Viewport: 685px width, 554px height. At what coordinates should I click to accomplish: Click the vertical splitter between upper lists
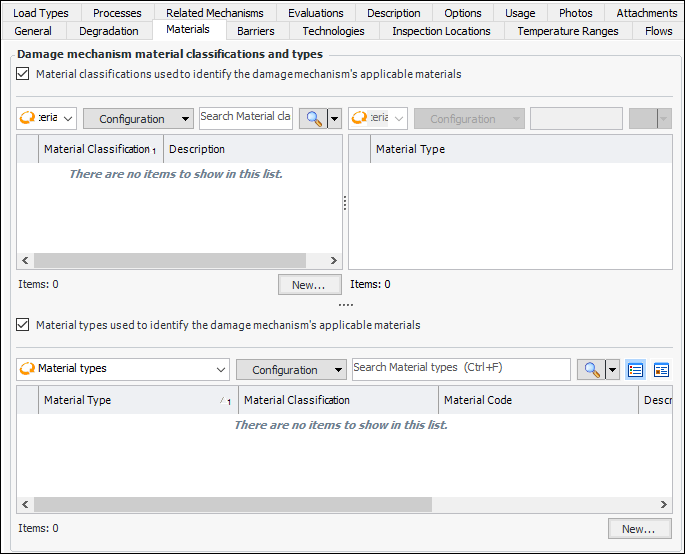[345, 203]
